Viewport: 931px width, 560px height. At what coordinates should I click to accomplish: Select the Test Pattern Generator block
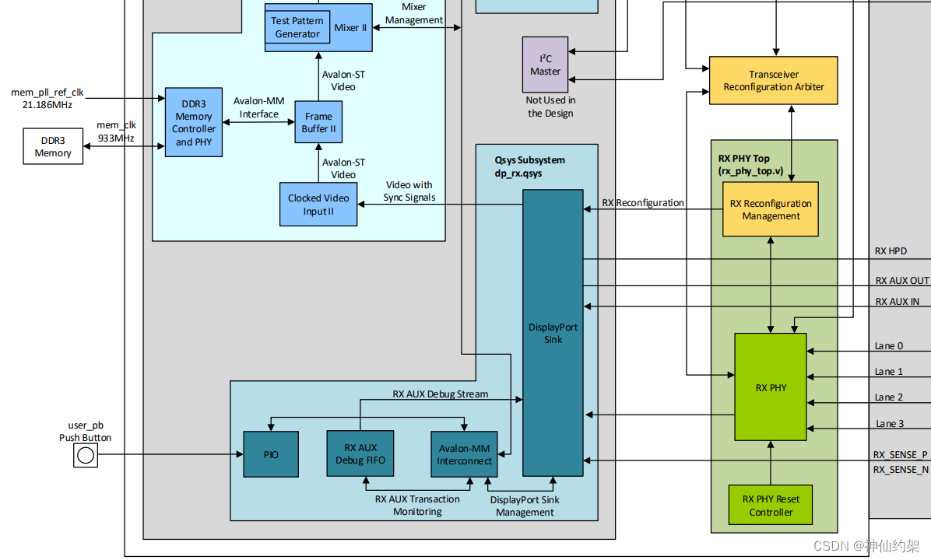click(x=297, y=27)
